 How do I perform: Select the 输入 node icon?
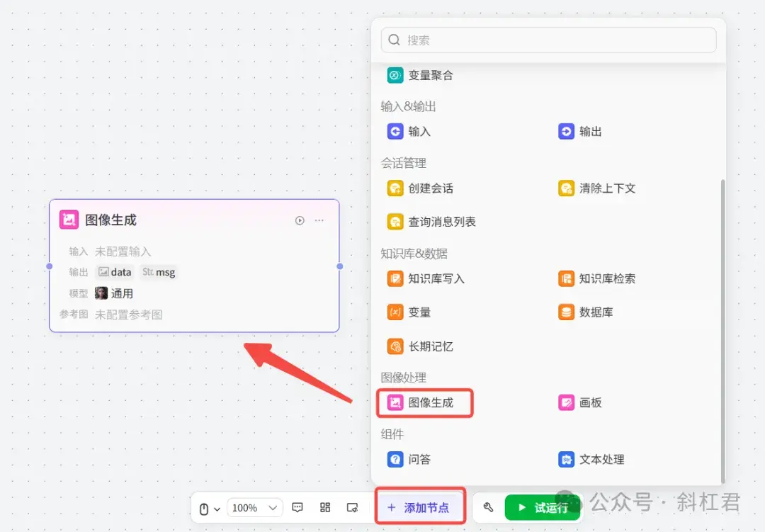pos(395,131)
